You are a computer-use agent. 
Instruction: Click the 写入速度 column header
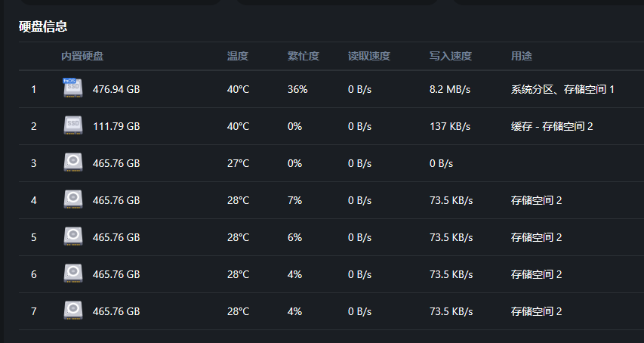point(451,56)
